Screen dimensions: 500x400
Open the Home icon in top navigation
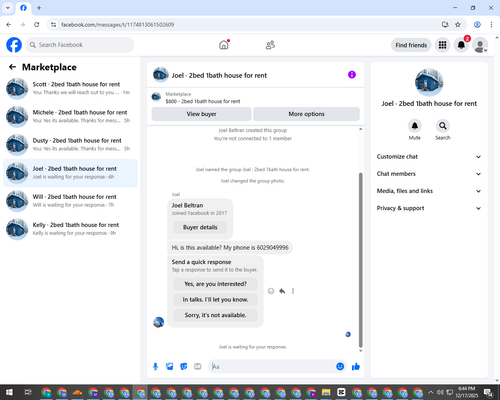coord(224,45)
